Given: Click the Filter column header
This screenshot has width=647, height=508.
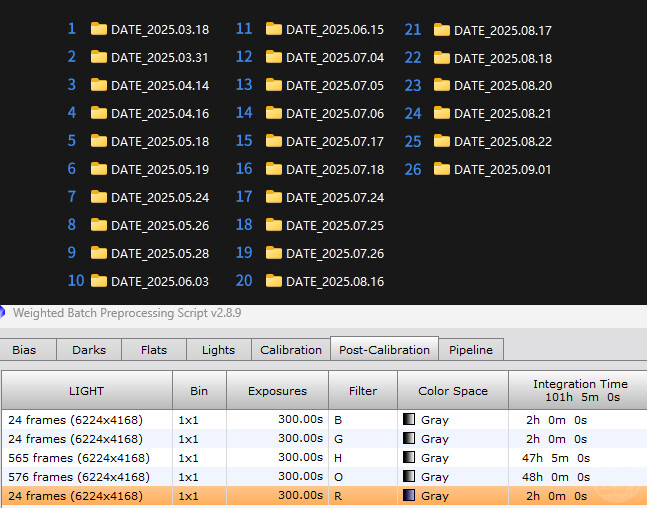Looking at the screenshot, I should tap(363, 391).
